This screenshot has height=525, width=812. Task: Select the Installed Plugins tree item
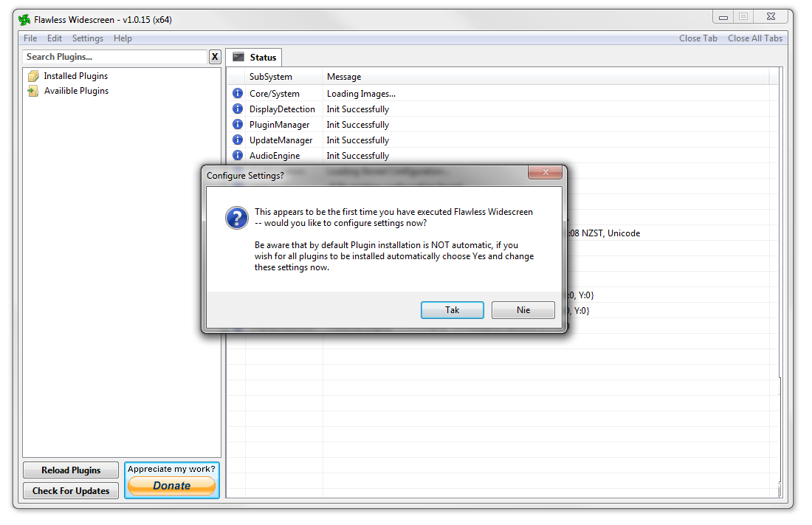click(75, 76)
